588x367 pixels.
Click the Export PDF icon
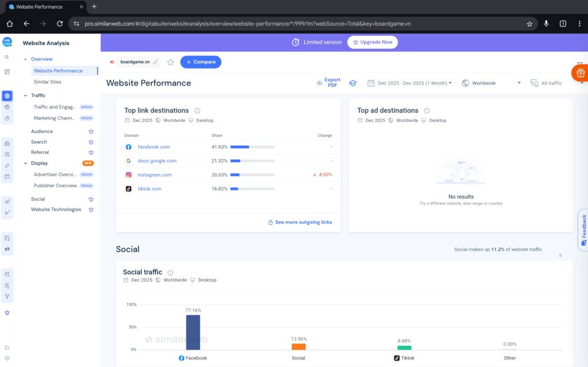pyautogui.click(x=319, y=82)
